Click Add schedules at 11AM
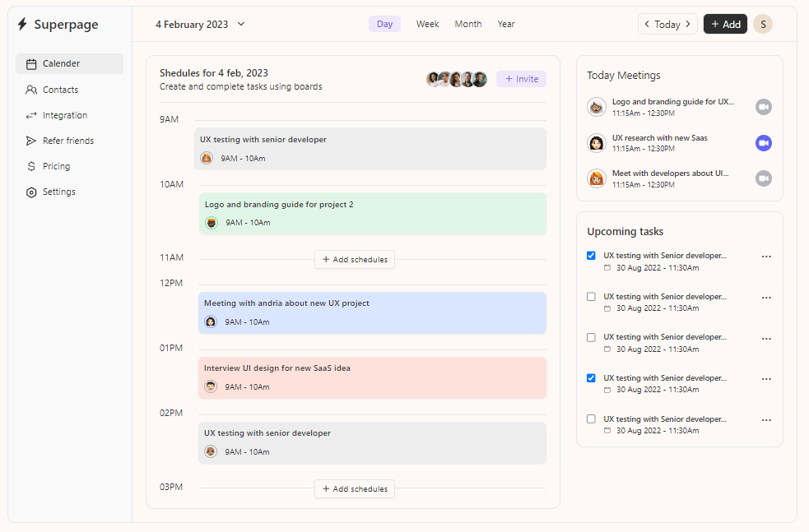The width and height of the screenshot is (809, 532). click(x=355, y=259)
